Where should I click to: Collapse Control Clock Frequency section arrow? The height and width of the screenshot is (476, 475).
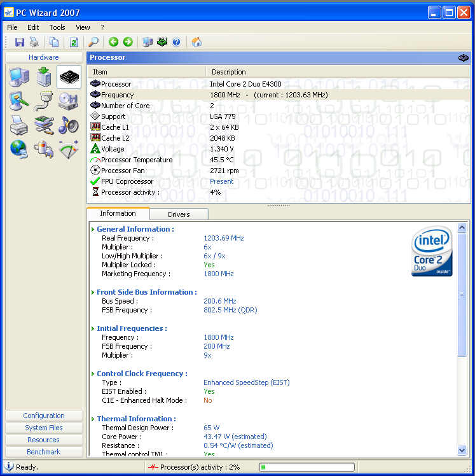(93, 374)
